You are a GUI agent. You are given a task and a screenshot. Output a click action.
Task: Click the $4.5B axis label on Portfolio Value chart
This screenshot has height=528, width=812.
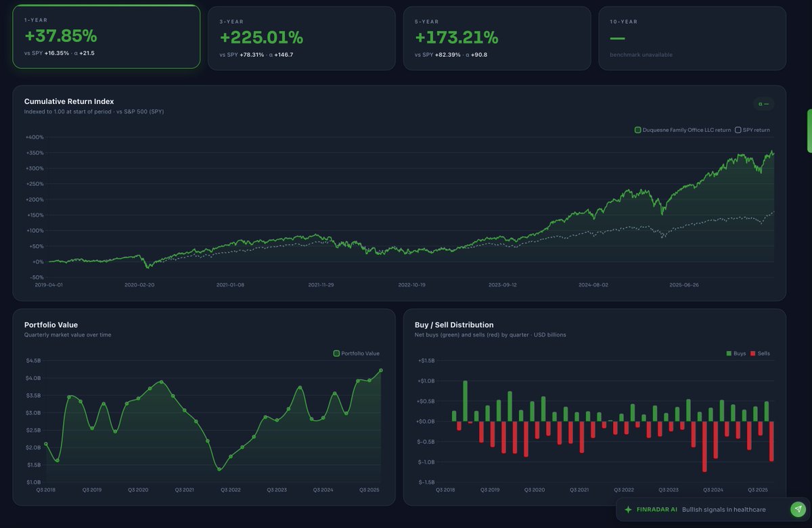coord(33,360)
